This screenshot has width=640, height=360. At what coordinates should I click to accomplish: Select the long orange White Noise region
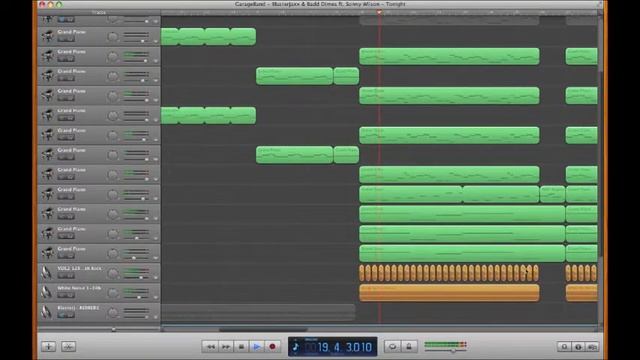(x=449, y=293)
